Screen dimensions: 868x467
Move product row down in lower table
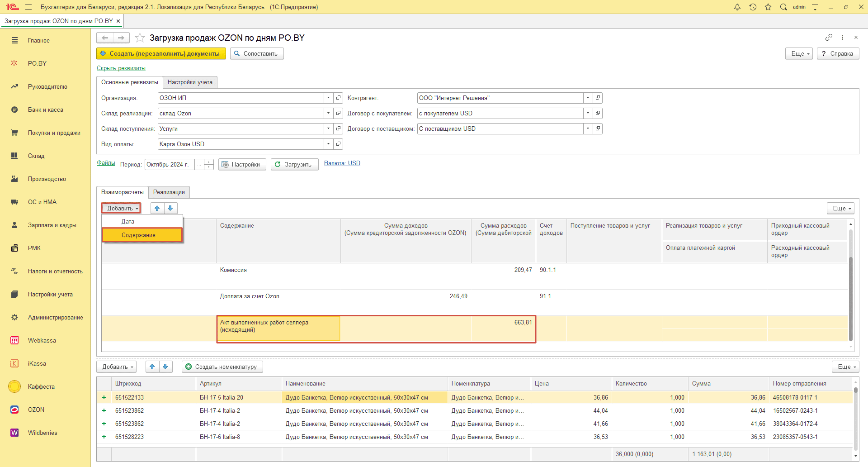(165, 367)
